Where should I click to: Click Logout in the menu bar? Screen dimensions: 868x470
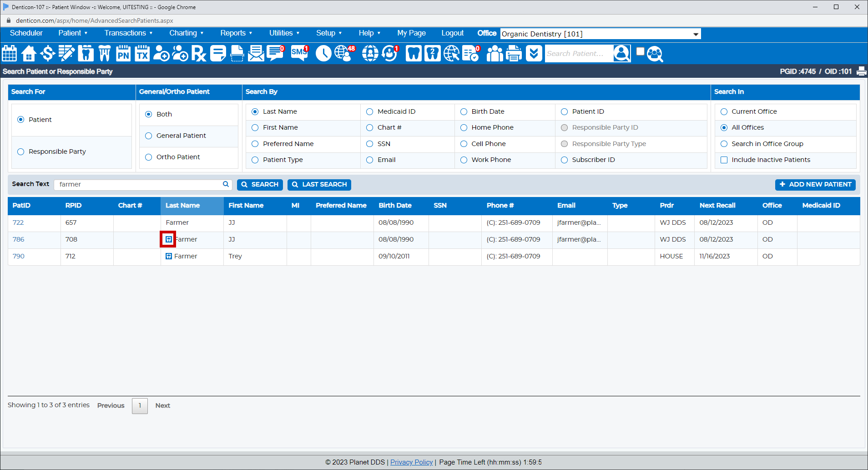point(452,33)
